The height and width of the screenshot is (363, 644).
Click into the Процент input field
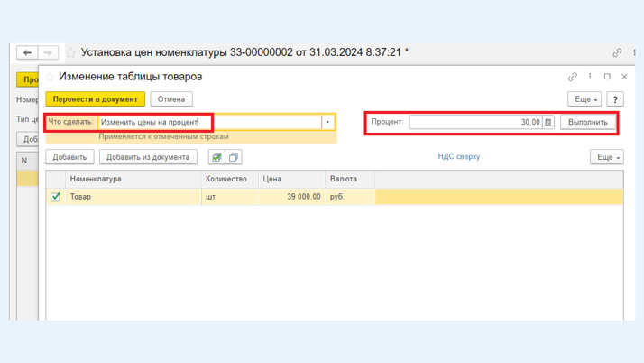tap(476, 122)
